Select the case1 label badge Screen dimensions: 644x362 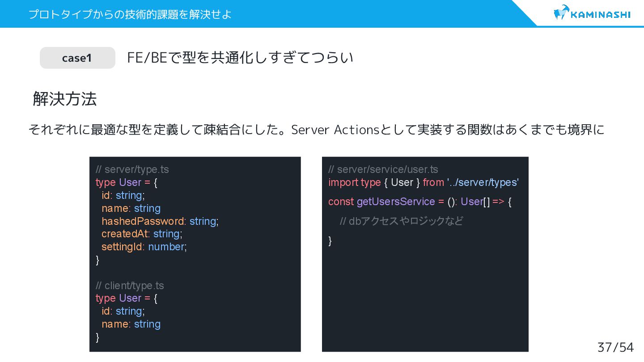click(x=77, y=58)
